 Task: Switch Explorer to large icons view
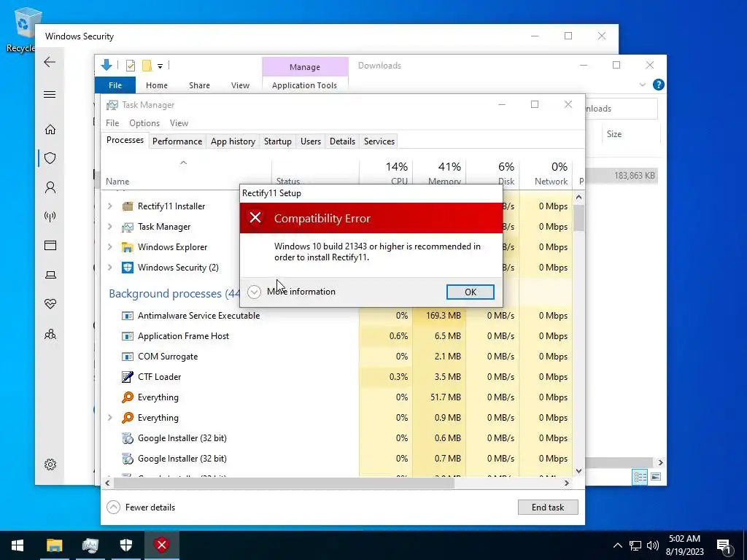click(x=656, y=477)
